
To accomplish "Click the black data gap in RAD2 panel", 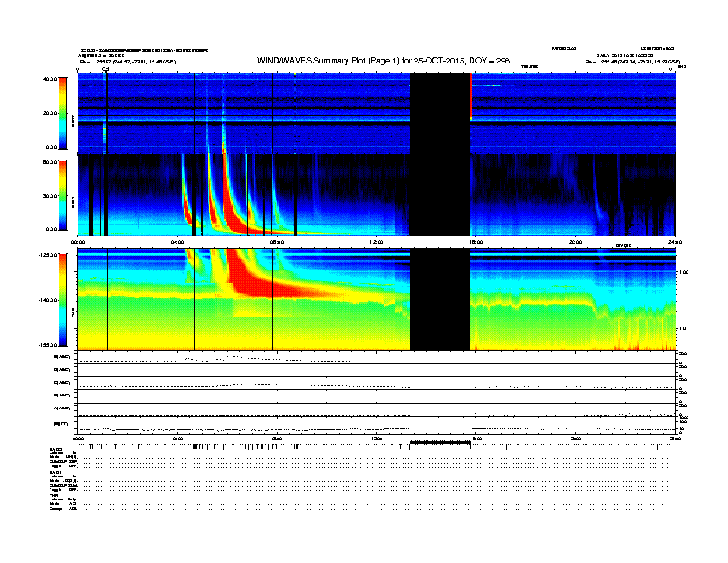I will (439, 113).
